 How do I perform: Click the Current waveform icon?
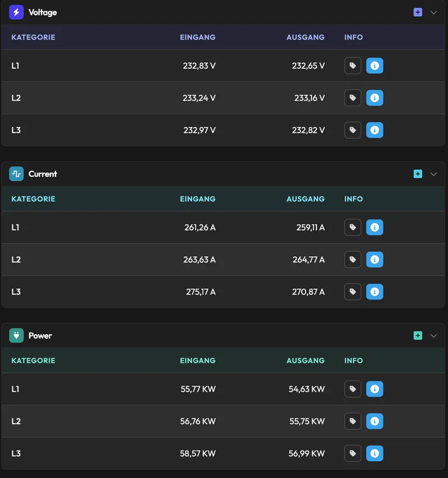pos(16,174)
